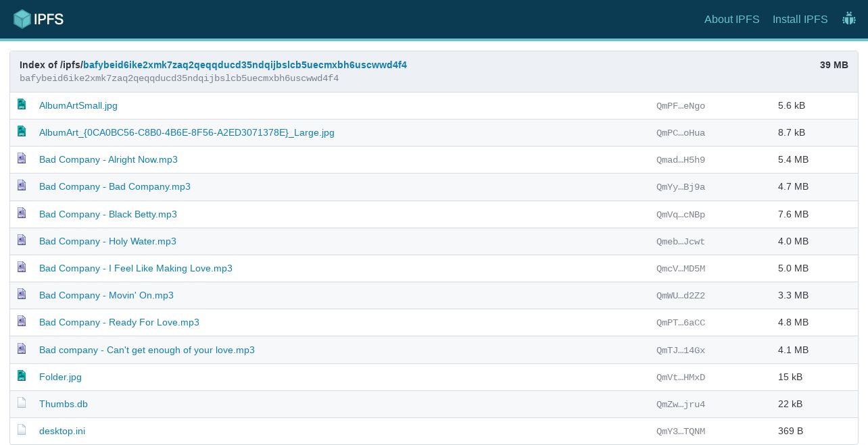Click audio icon next to Bad Company.mp3
Viewport: 868px width, 445px height.
click(22, 186)
